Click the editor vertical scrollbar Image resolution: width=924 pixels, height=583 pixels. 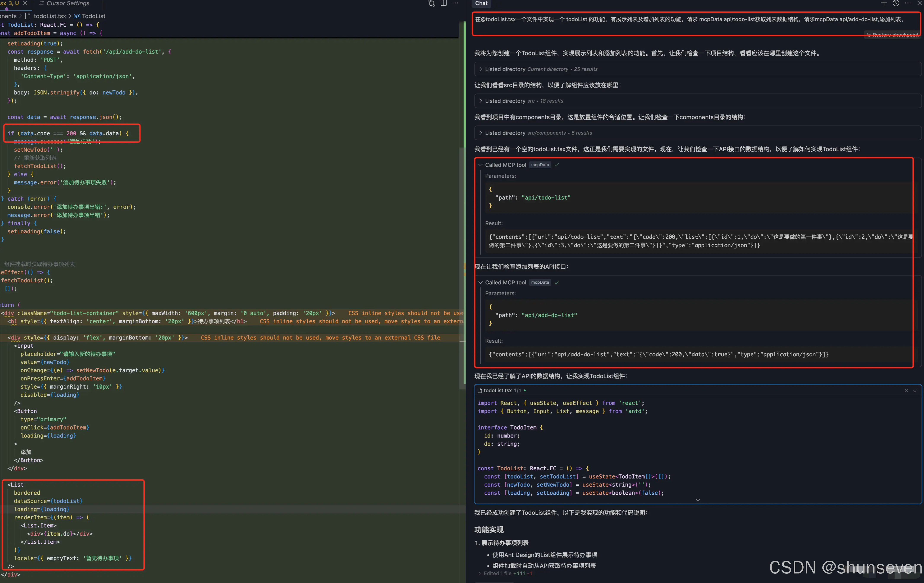(462, 269)
